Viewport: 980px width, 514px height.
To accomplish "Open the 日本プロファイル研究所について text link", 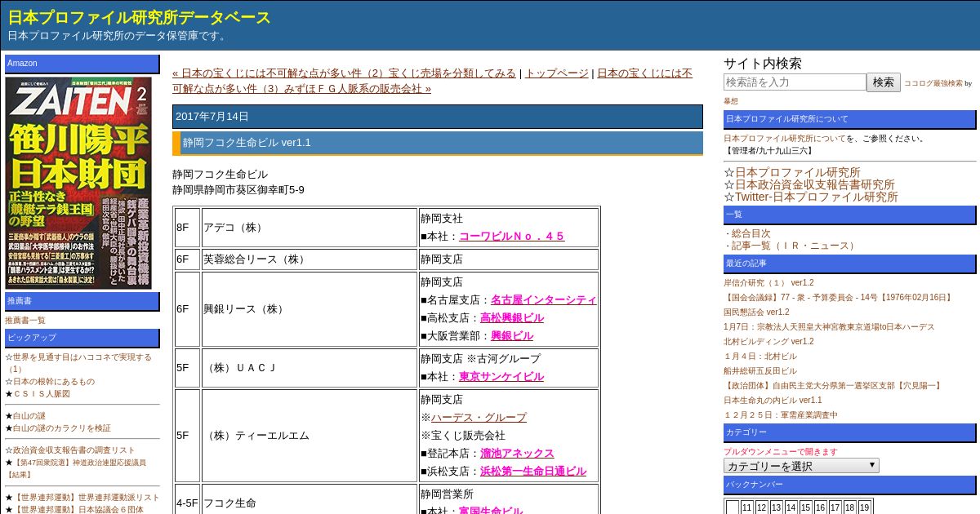I will point(785,139).
